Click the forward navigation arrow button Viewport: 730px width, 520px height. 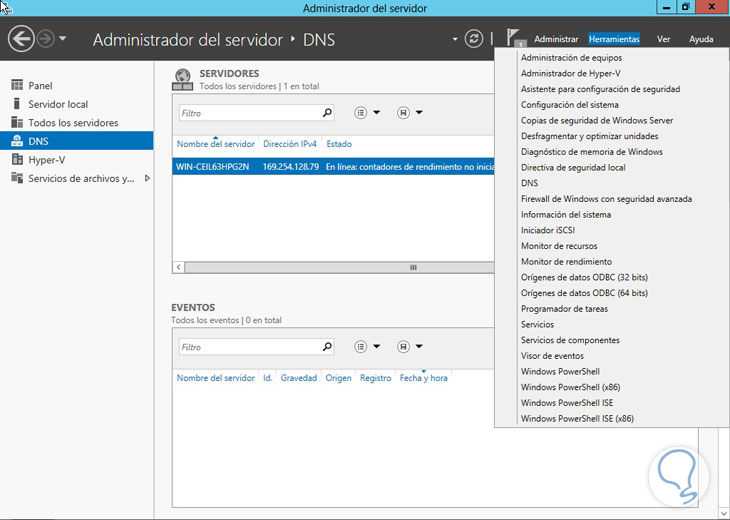click(46, 39)
